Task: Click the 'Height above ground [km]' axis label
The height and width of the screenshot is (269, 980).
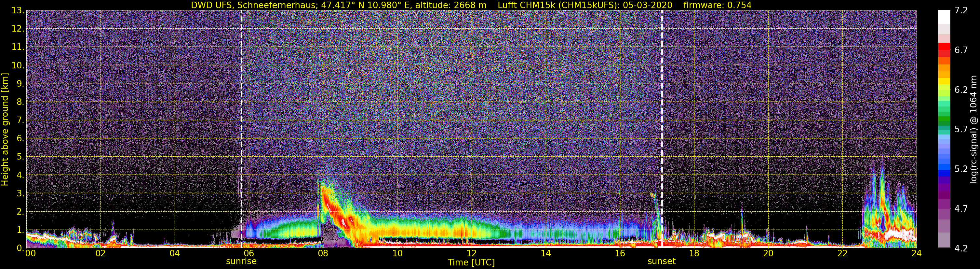Action: pos(5,129)
